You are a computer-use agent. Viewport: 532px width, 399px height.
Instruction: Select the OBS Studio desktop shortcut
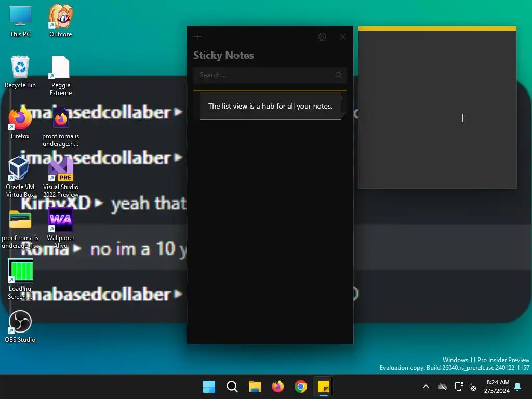tap(20, 326)
